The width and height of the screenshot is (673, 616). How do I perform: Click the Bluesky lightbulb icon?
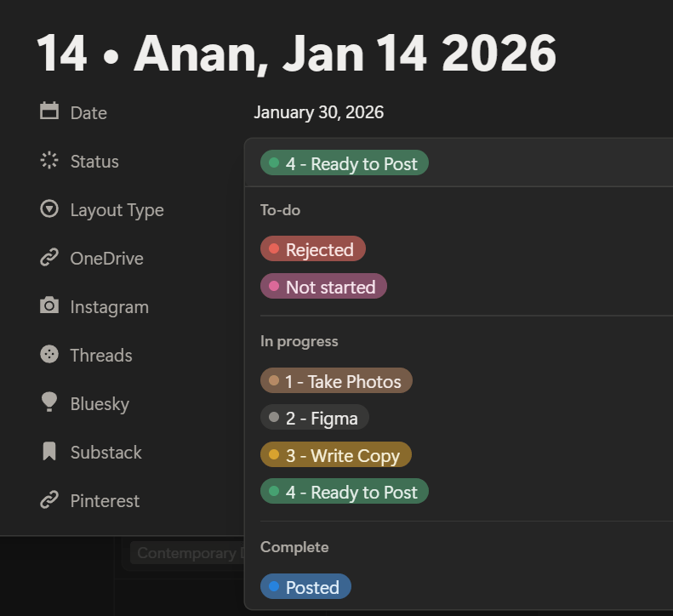(x=49, y=402)
